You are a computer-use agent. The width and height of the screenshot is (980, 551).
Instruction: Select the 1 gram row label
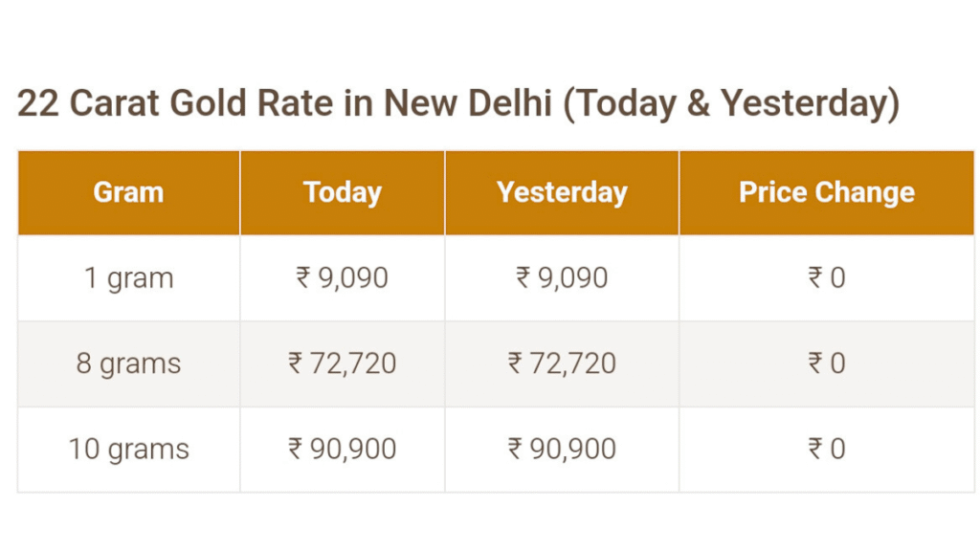[129, 278]
